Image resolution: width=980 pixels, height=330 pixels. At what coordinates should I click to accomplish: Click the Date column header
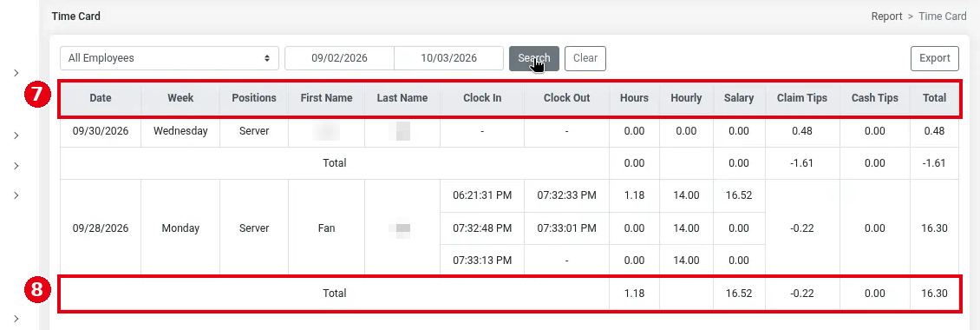pos(101,97)
